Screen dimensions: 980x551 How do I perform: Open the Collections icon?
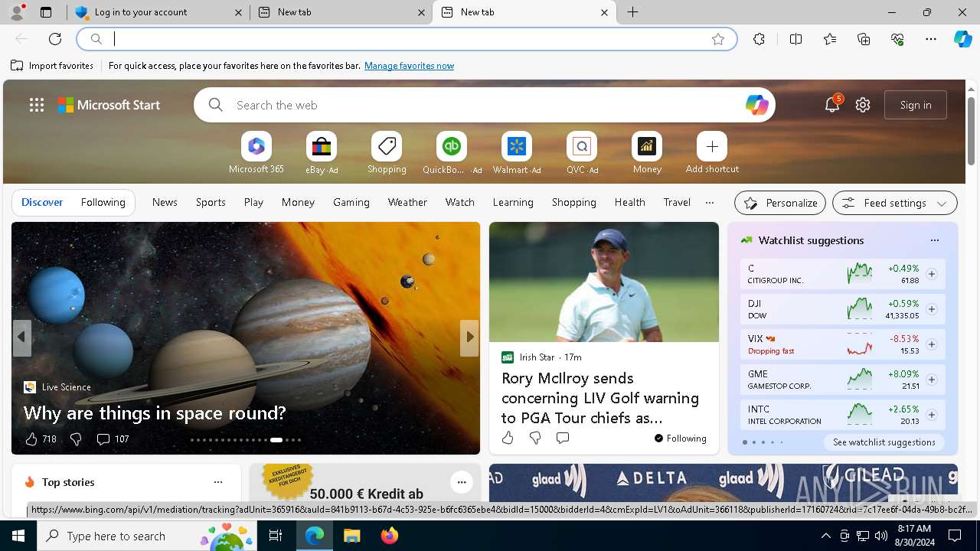point(864,39)
